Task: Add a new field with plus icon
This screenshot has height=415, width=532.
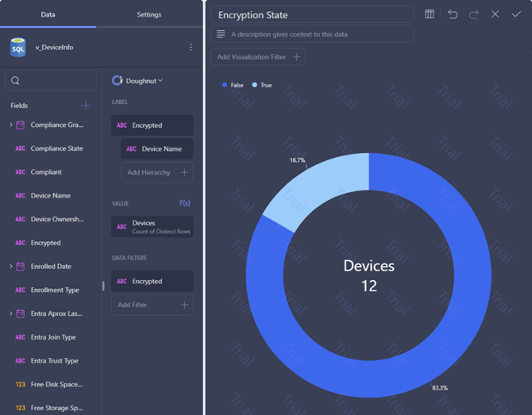Action: pos(86,106)
